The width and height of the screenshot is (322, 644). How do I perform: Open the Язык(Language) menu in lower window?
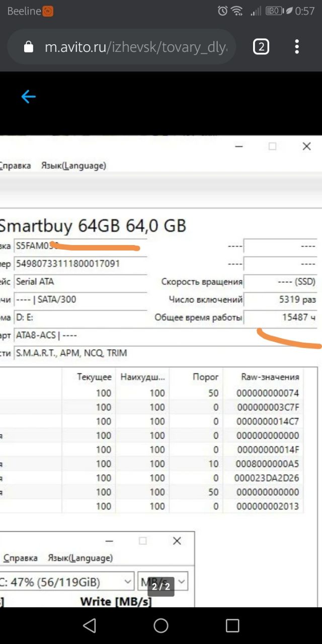pos(80,558)
